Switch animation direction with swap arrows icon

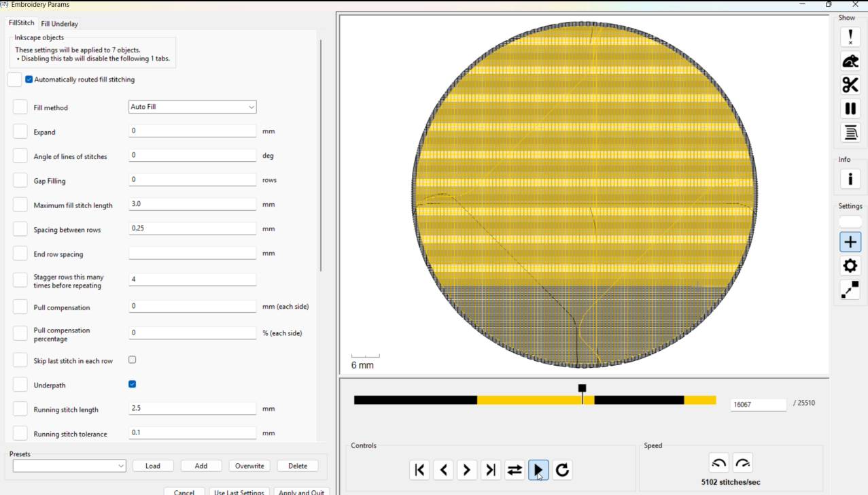click(515, 470)
